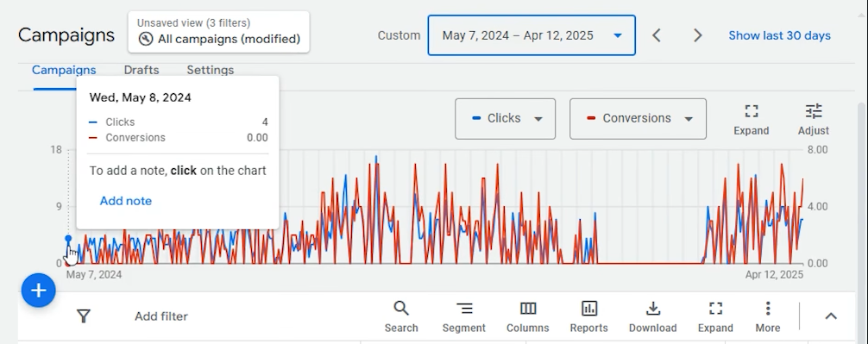Click Add note in the chart tooltip
Image resolution: width=868 pixels, height=344 pixels.
[x=126, y=201]
